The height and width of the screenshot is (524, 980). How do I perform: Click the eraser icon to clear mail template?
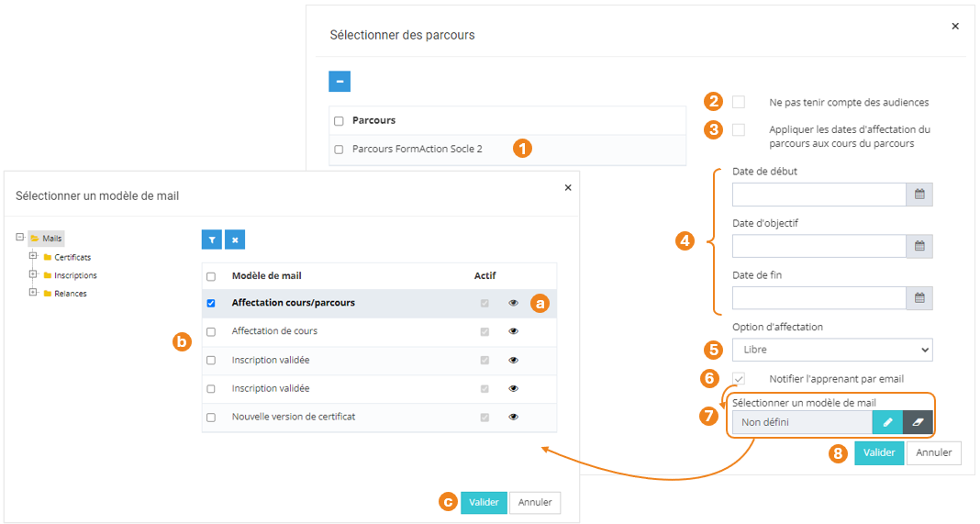918,422
